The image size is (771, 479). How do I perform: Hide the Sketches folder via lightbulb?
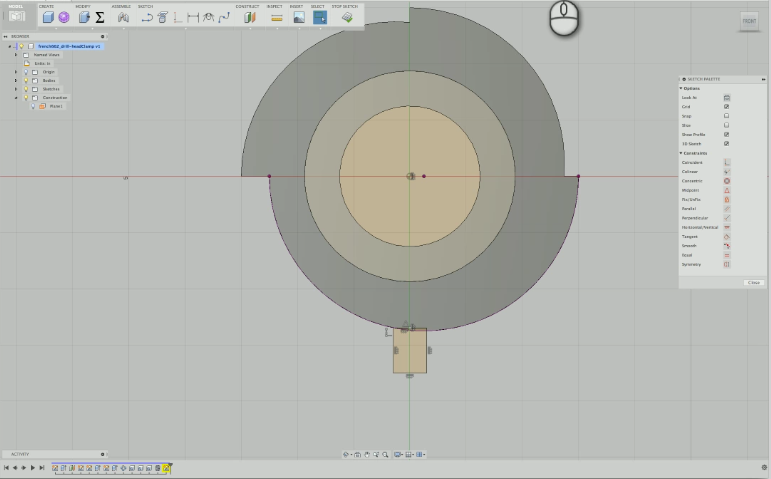pos(26,89)
